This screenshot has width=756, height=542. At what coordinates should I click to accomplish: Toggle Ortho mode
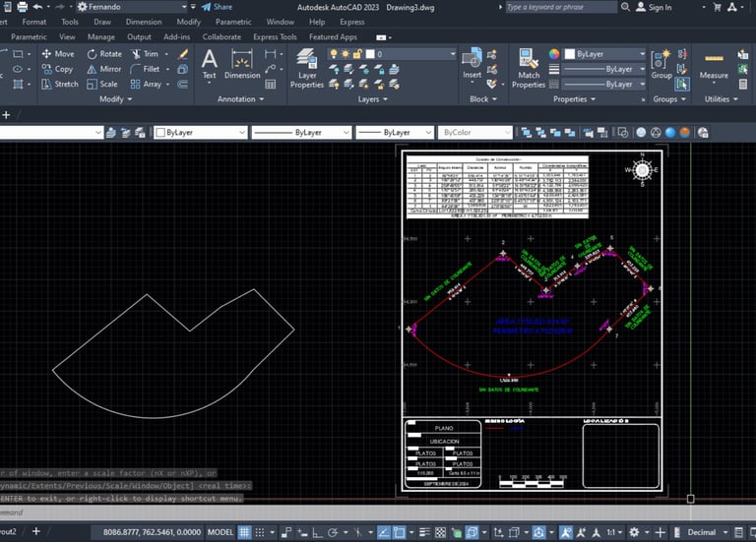click(317, 532)
